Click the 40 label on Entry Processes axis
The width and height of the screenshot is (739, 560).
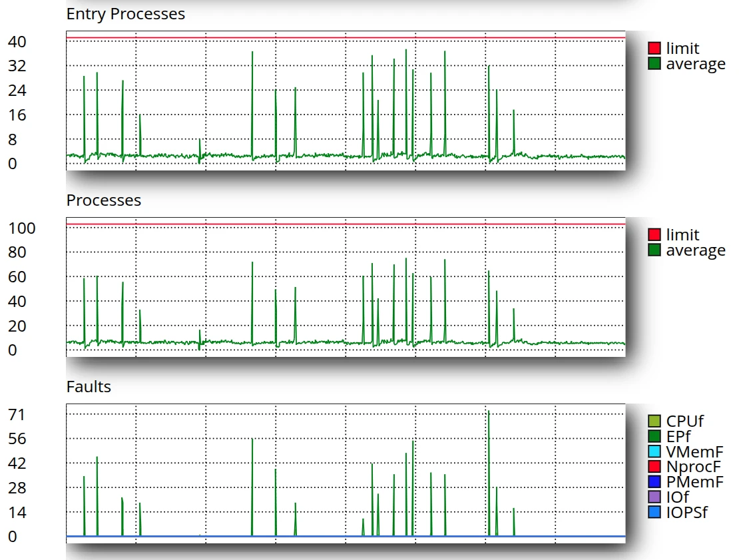[x=17, y=42]
